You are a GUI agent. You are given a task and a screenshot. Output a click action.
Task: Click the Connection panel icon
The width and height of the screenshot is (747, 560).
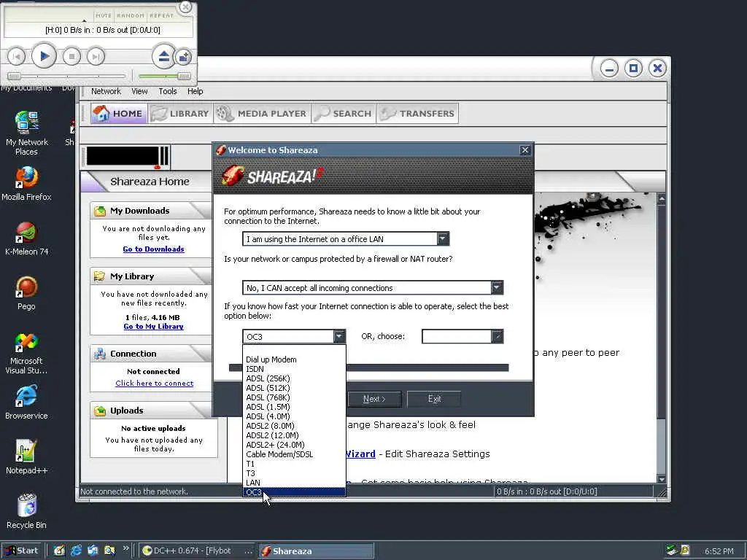[100, 354]
